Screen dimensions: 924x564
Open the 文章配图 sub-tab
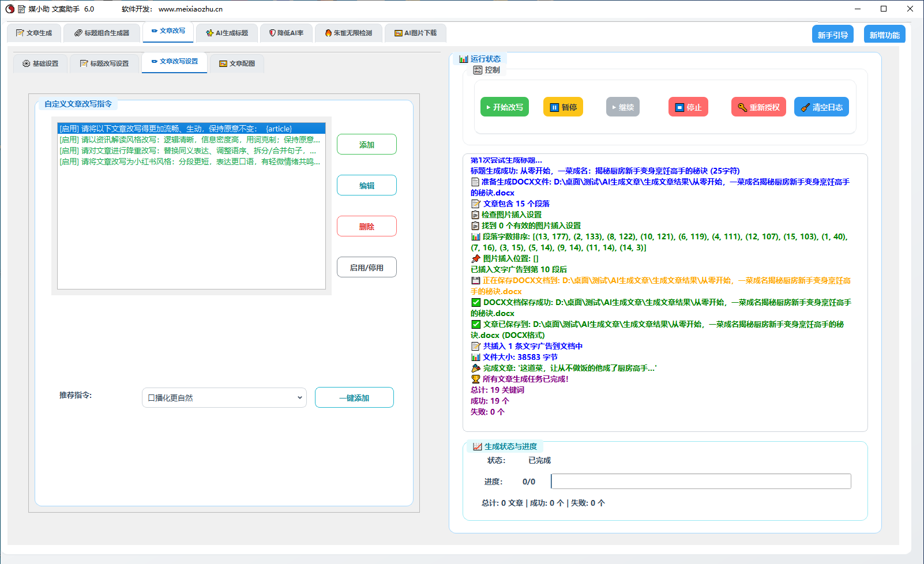pos(236,63)
